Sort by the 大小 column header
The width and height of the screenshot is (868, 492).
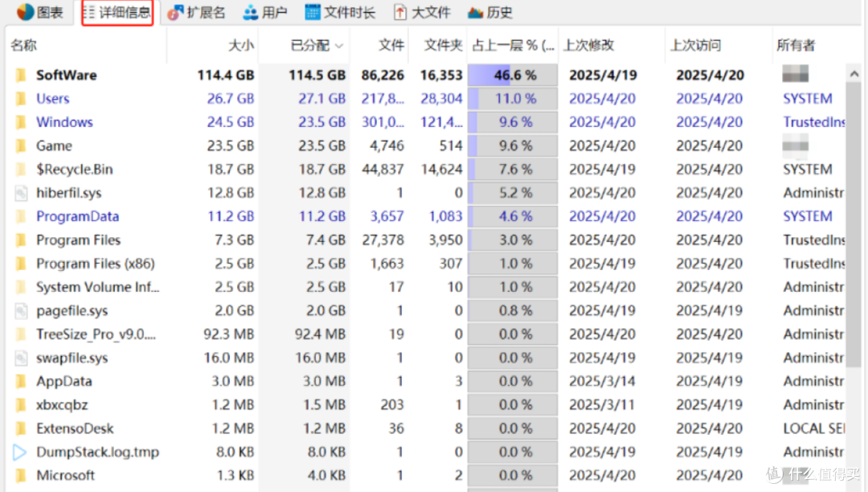pos(241,45)
